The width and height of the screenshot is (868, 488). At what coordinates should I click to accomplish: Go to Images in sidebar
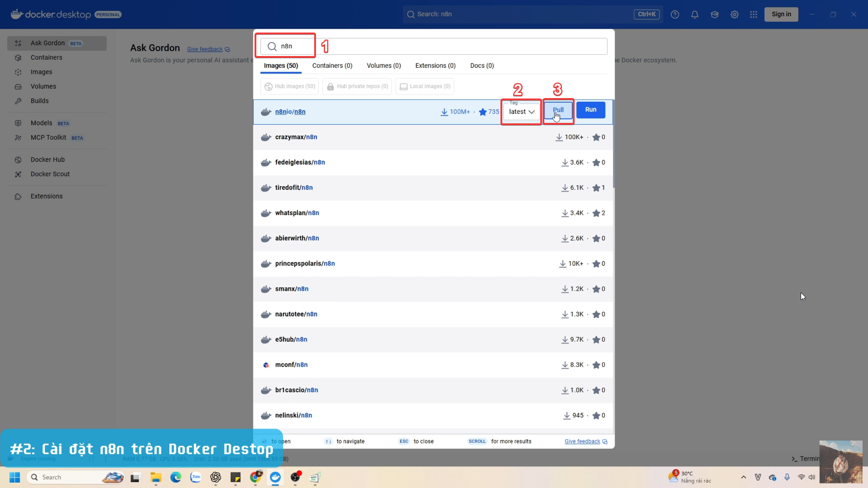[57, 72]
